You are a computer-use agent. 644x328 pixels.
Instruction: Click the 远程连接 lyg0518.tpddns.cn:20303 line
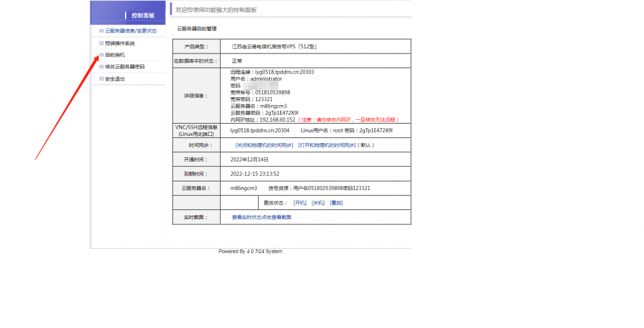[x=272, y=72]
